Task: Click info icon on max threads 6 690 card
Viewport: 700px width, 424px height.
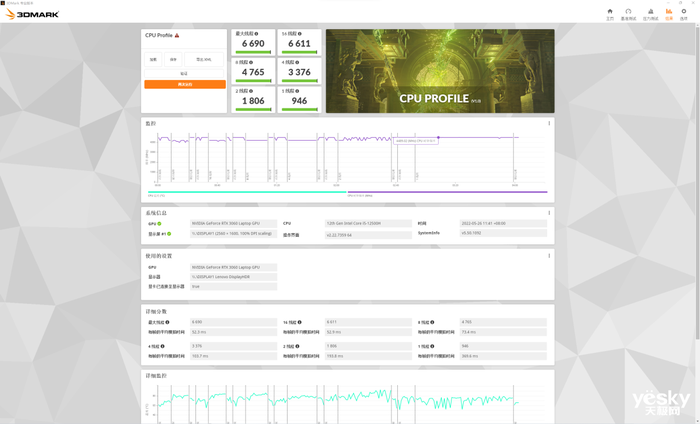Action: [x=256, y=33]
